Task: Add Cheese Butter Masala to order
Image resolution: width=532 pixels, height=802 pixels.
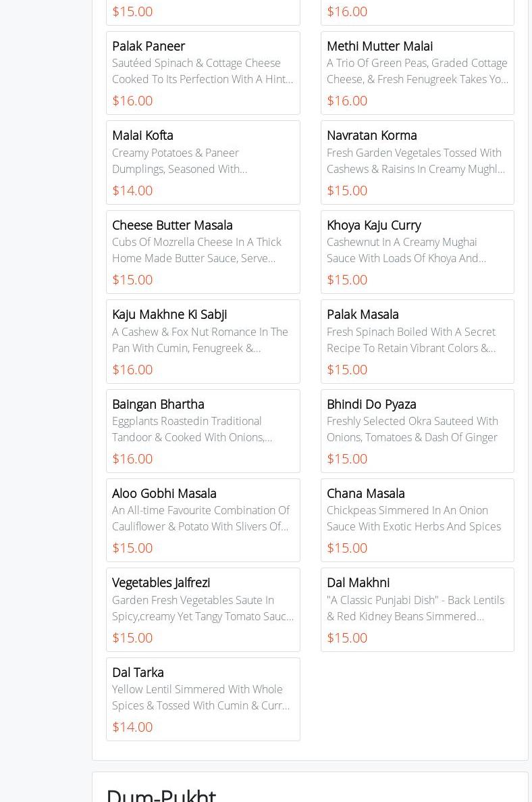Action: pyautogui.click(x=172, y=225)
